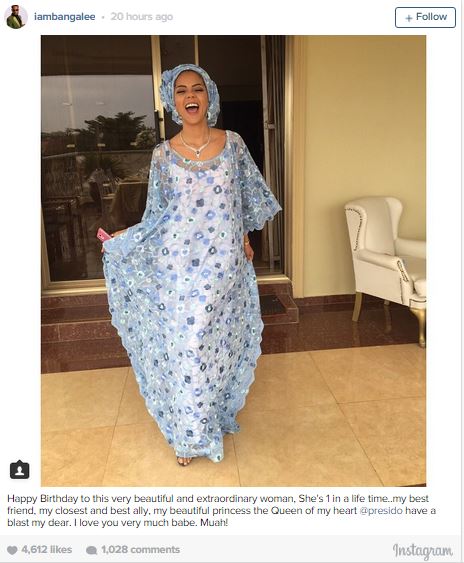The width and height of the screenshot is (464, 563).
Task: Click the plus icon on Follow button
Action: point(408,18)
